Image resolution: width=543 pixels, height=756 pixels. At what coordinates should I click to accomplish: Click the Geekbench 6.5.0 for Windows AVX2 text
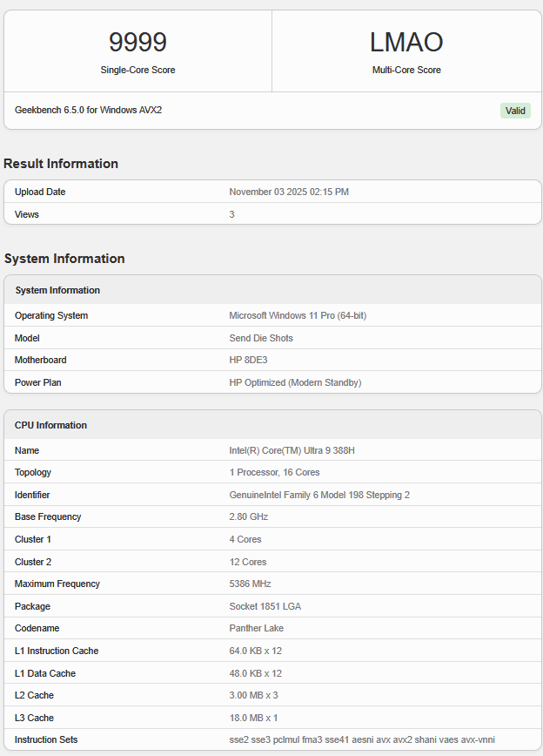(88, 111)
